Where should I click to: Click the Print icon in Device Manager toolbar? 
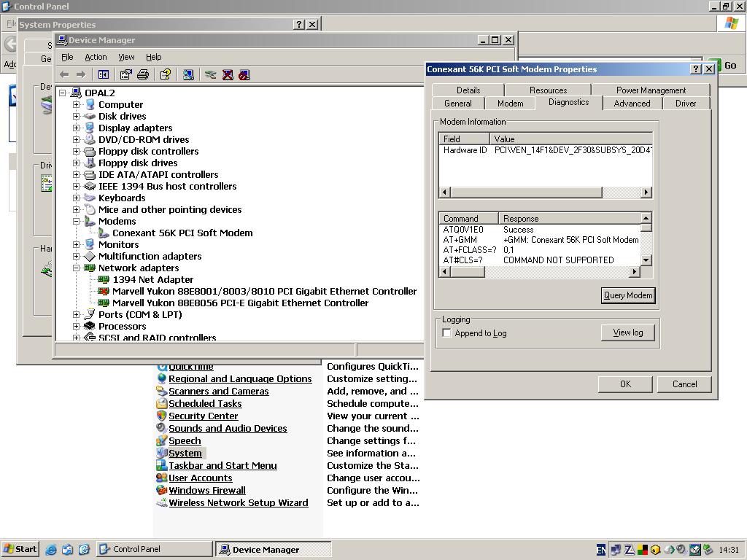click(143, 75)
